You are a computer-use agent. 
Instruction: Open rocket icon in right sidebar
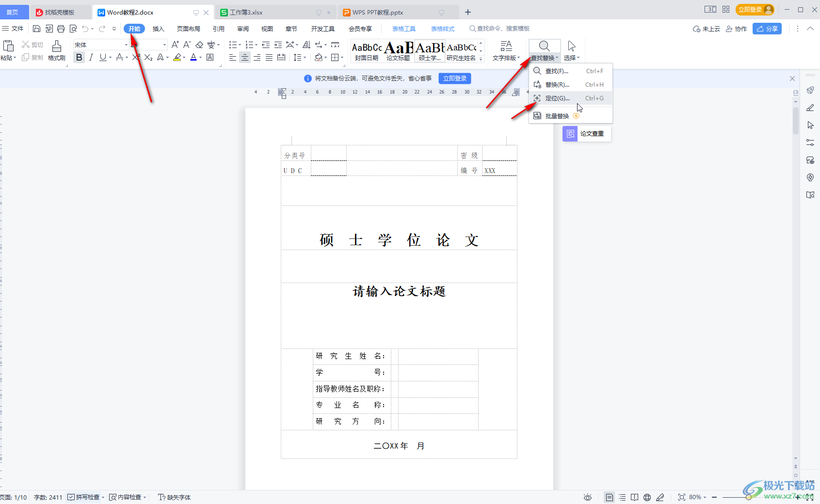click(x=810, y=90)
